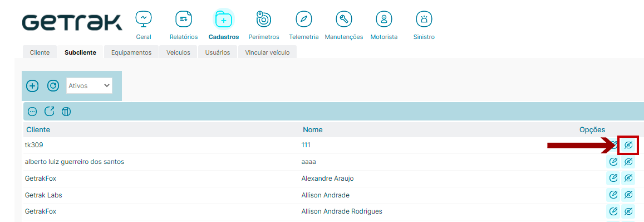Edit the Allison Andrade subcliente row

point(613,195)
